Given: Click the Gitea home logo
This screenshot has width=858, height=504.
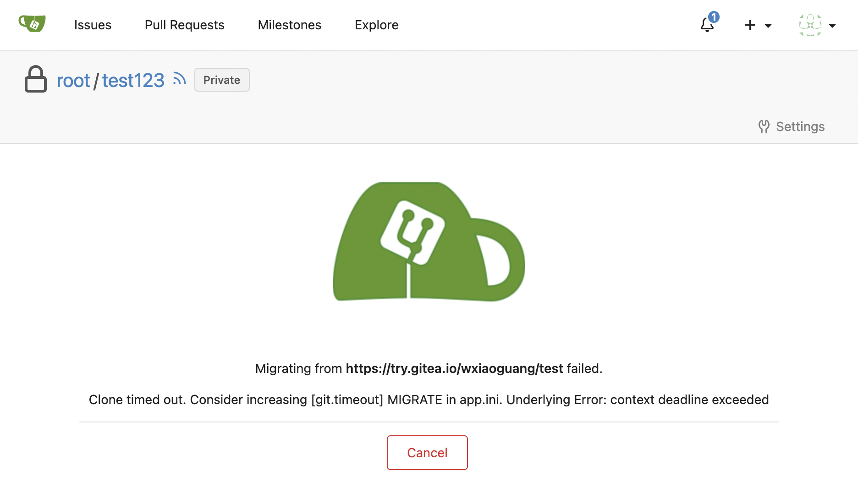Looking at the screenshot, I should (x=32, y=24).
